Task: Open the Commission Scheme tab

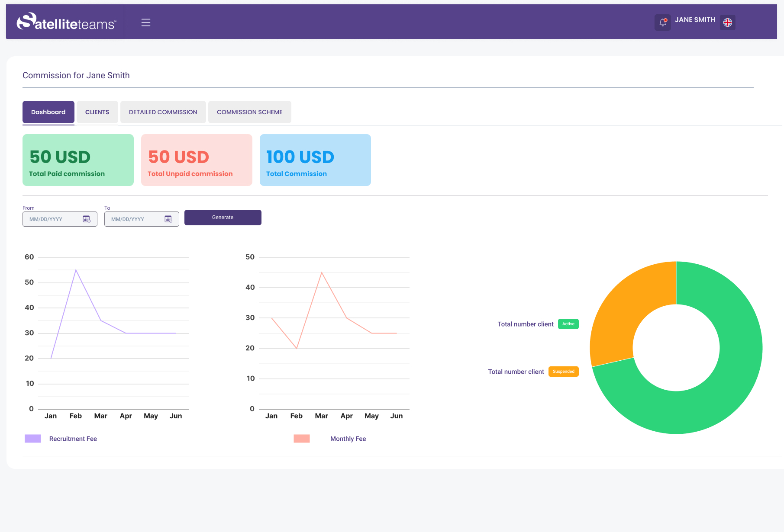Action: [249, 112]
